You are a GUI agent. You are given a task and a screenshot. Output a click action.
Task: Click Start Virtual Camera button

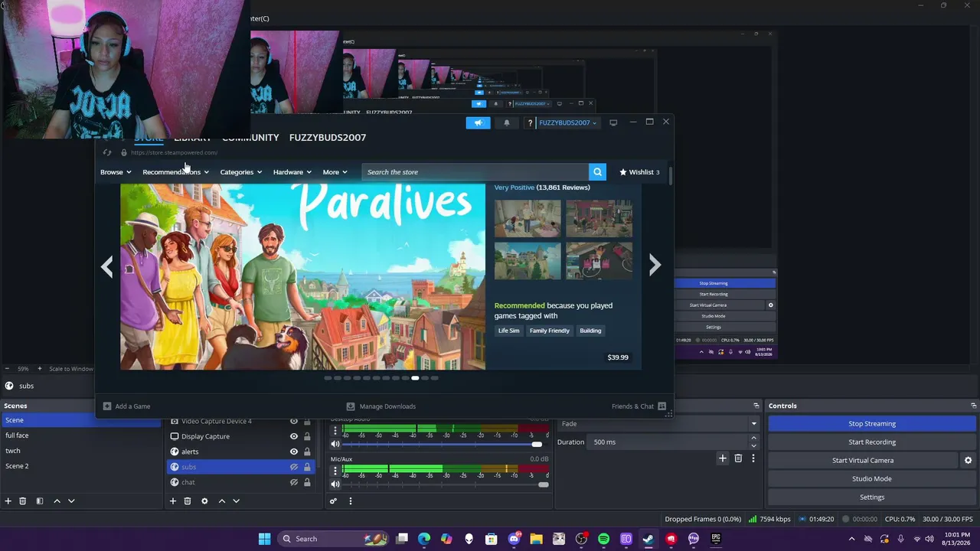coord(863,461)
